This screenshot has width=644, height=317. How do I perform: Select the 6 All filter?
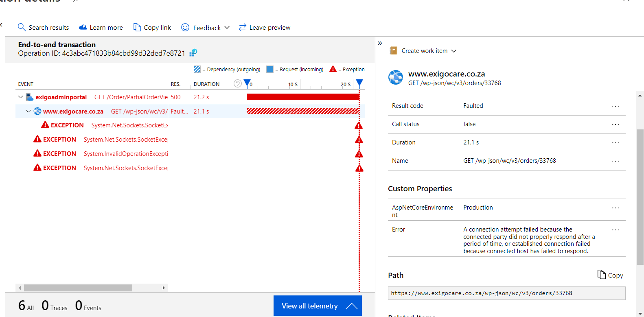[x=26, y=305]
